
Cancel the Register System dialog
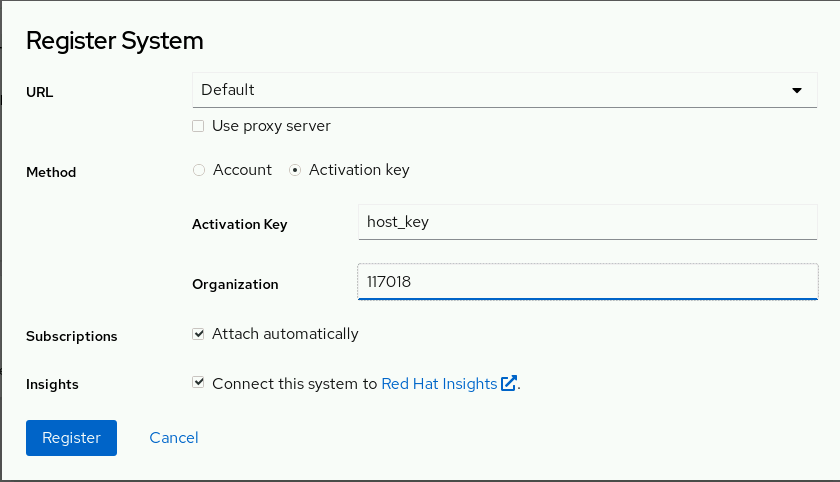click(174, 437)
